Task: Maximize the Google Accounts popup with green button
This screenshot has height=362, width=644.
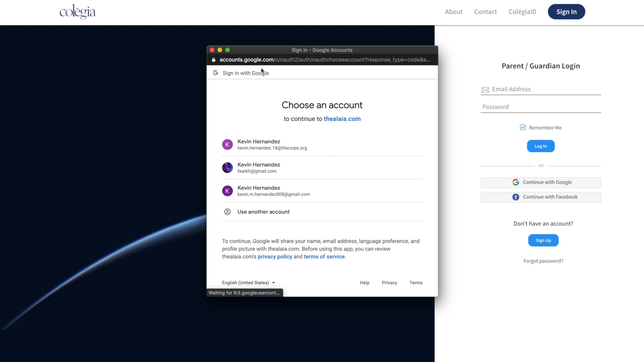Action: point(228,50)
